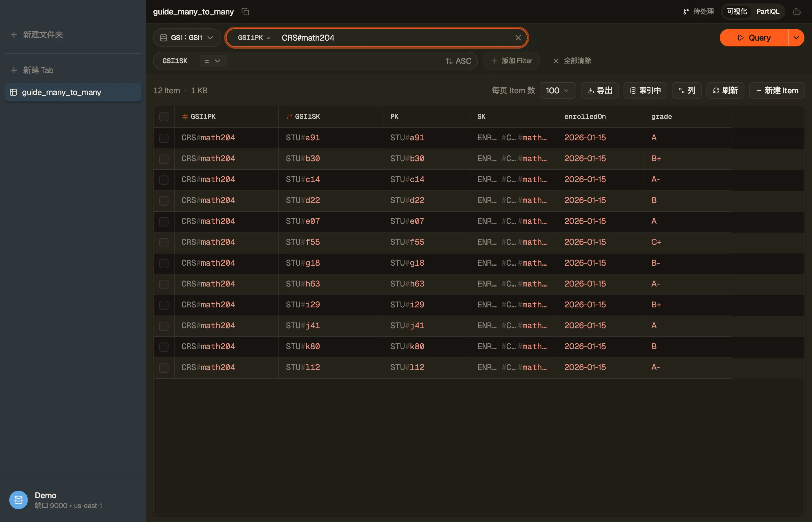Viewport: 812px width, 522px height.
Task: Click the PK column header
Action: tap(426, 117)
